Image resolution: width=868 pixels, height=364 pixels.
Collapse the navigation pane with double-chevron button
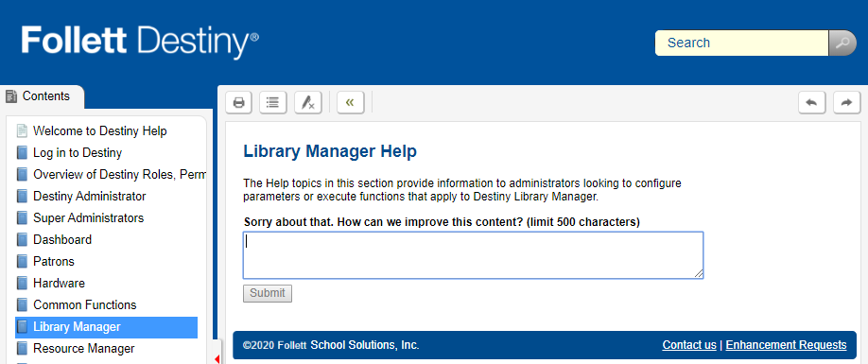351,102
